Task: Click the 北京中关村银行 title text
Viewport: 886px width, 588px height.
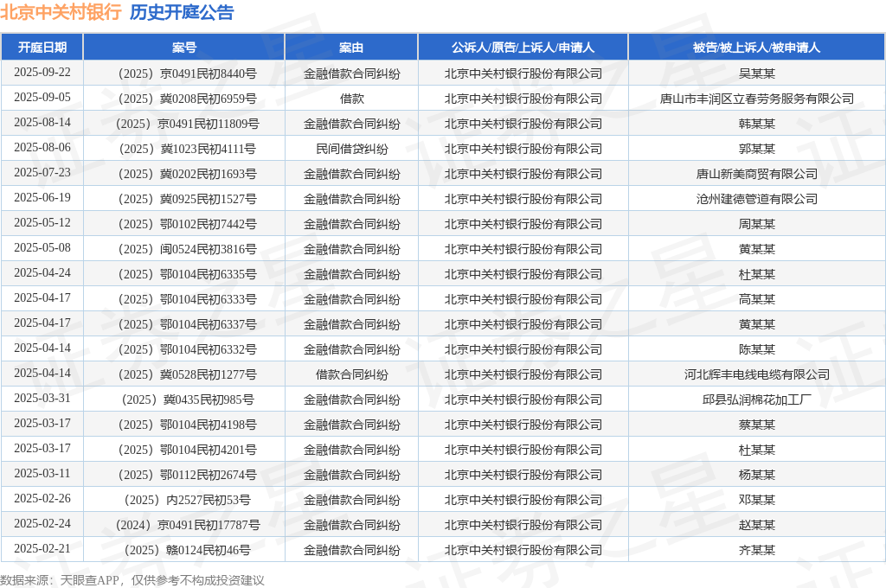Action: click(61, 12)
